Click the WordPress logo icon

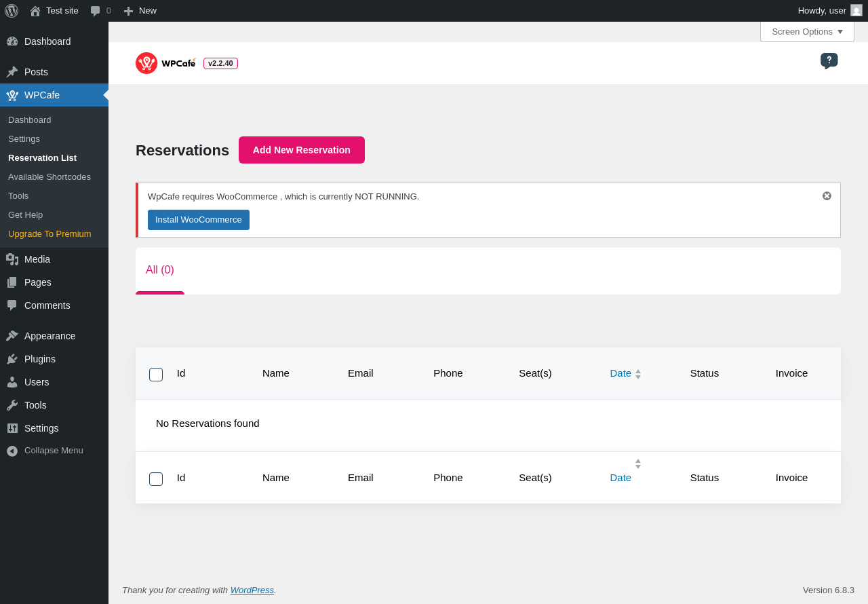point(12,11)
